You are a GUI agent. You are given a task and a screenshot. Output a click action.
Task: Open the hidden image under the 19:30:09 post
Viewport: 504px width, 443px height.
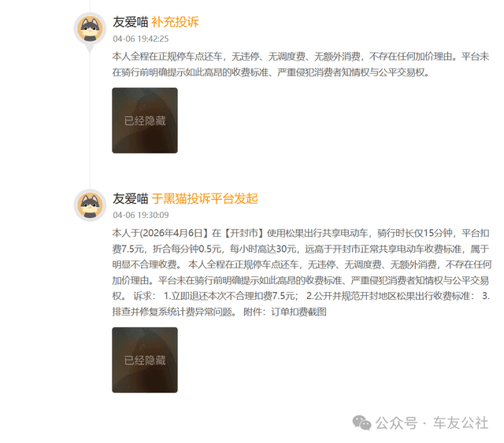[x=145, y=360]
